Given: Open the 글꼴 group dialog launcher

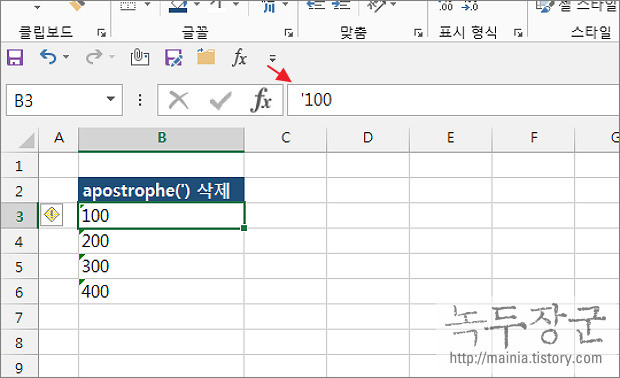Looking at the screenshot, I should click(289, 33).
